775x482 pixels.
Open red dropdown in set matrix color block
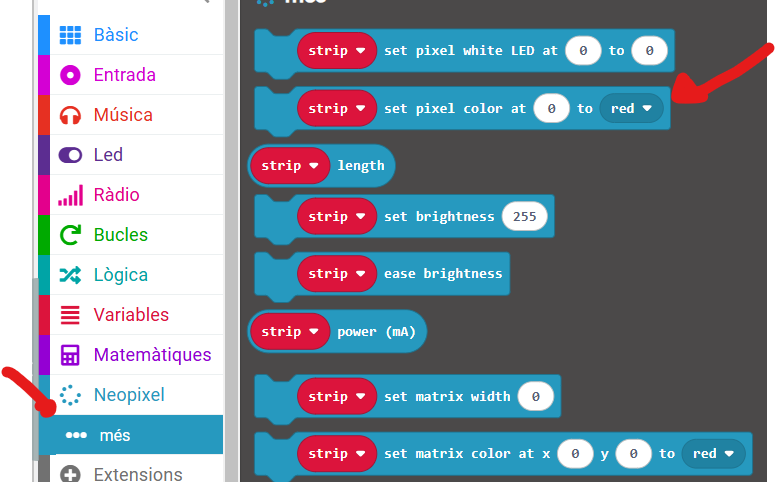coord(714,453)
